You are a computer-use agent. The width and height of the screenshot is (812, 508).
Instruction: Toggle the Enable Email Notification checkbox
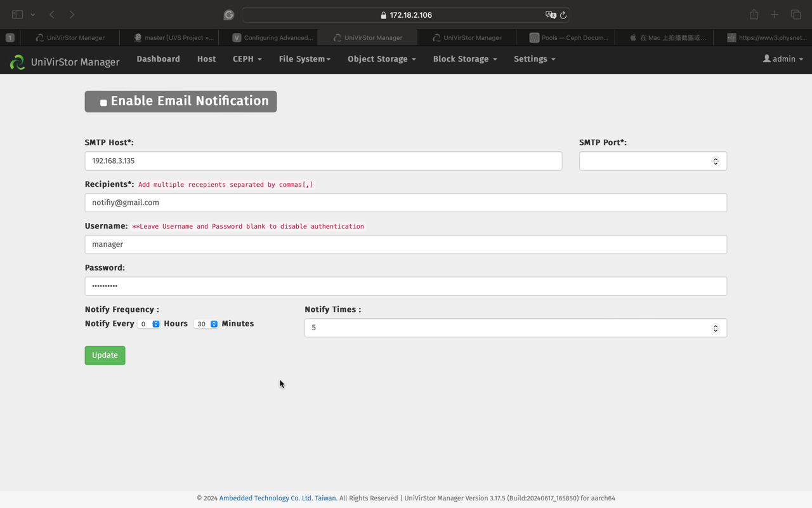point(103,102)
